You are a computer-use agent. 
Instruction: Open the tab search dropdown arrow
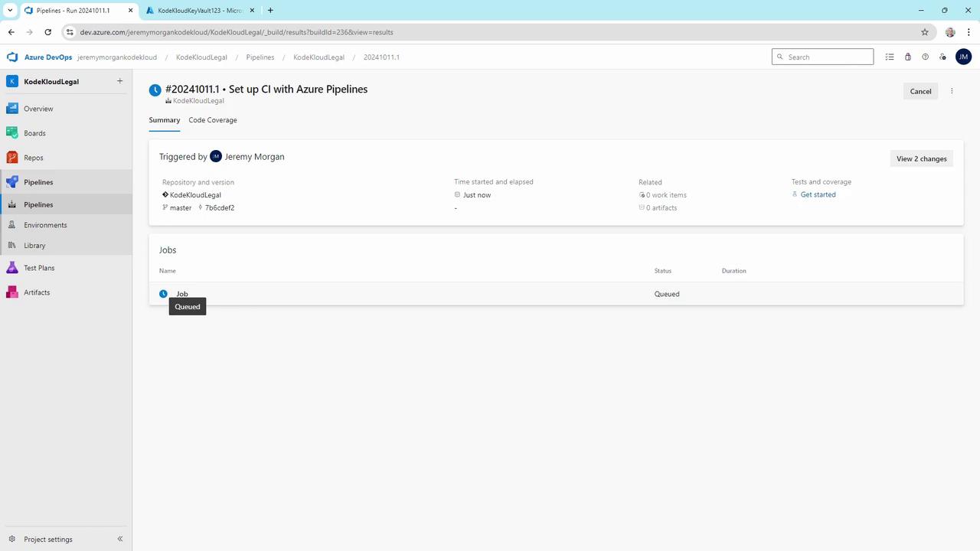[11, 10]
